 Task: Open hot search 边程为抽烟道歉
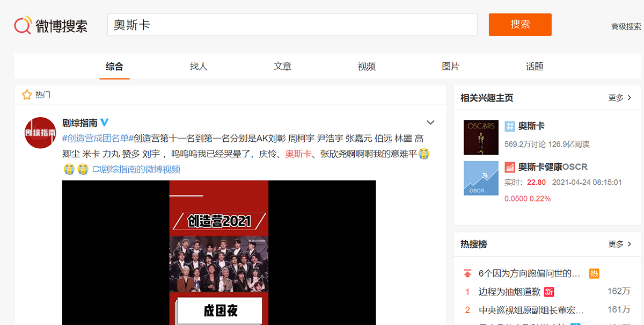(x=509, y=292)
